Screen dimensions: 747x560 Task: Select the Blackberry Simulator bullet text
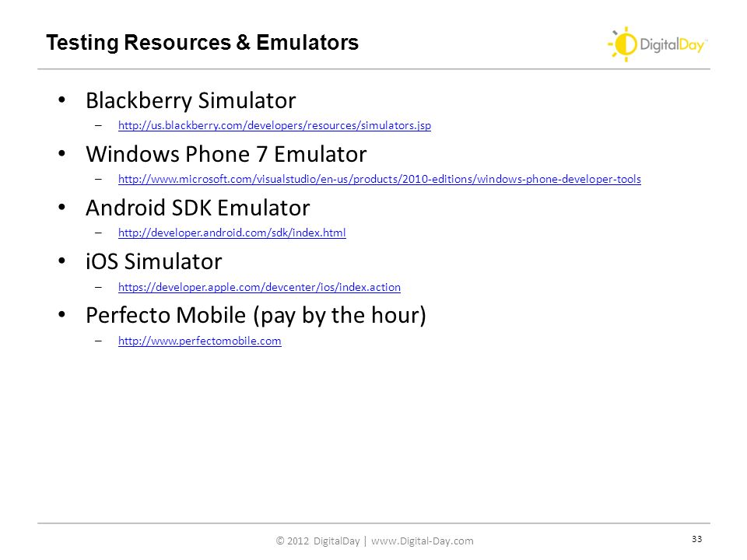point(191,100)
